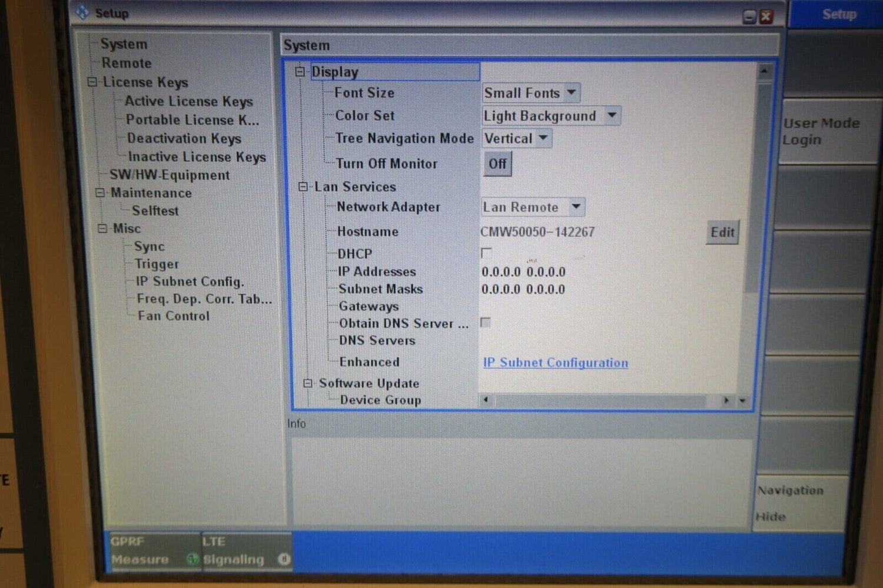Viewport: 883px width, 588px height.
Task: Click the GPRF Measure status icon
Action: [x=191, y=559]
